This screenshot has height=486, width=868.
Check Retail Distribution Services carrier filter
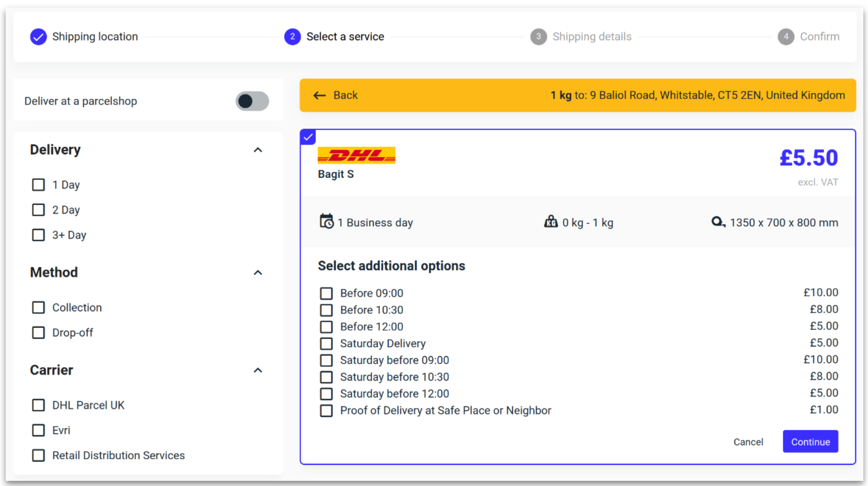(x=38, y=456)
